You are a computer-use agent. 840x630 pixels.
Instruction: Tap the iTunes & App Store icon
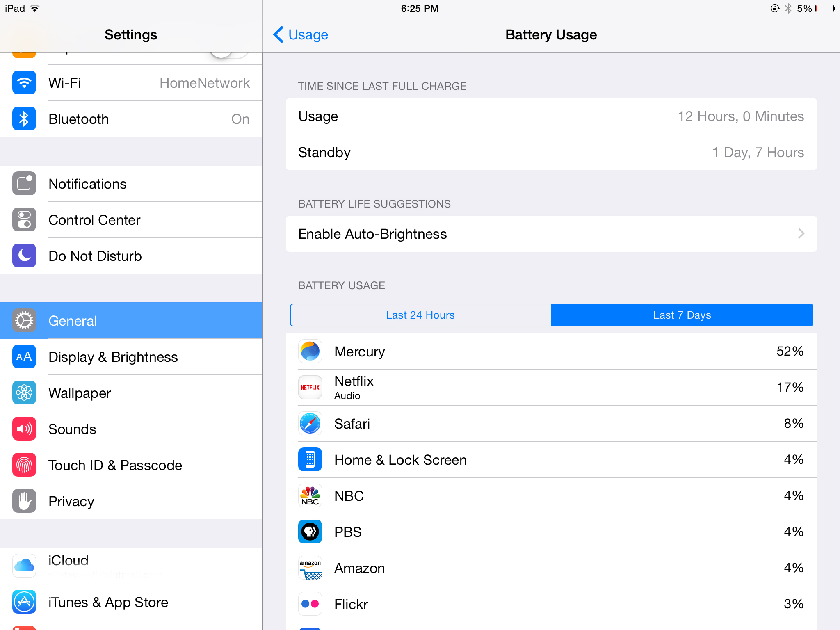(24, 602)
